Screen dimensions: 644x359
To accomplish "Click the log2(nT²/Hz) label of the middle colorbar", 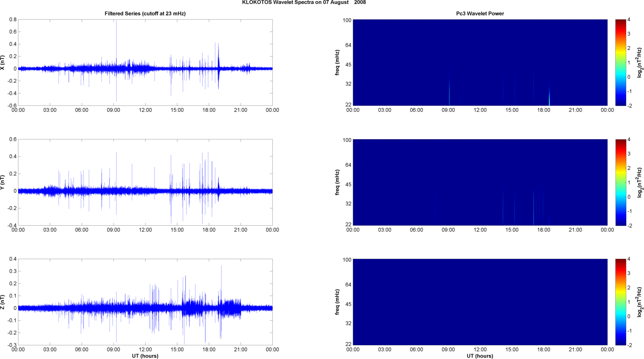I will (x=640, y=182).
